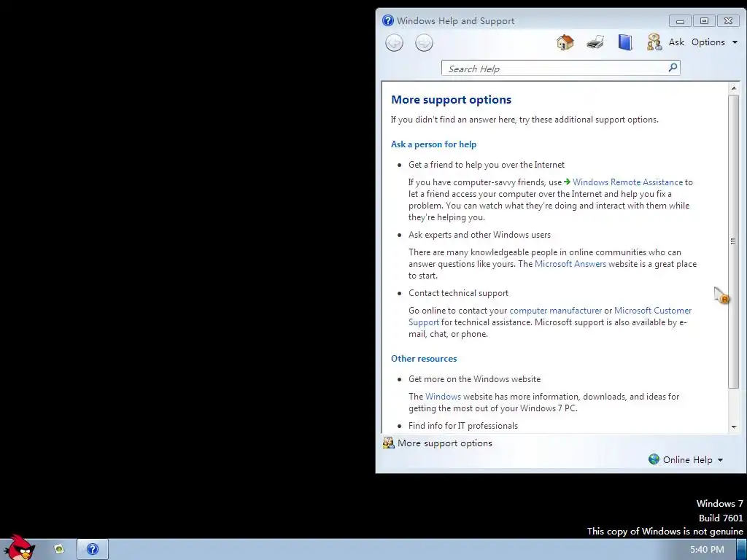
Task: Click Ask experts and other Windows users
Action: (479, 235)
